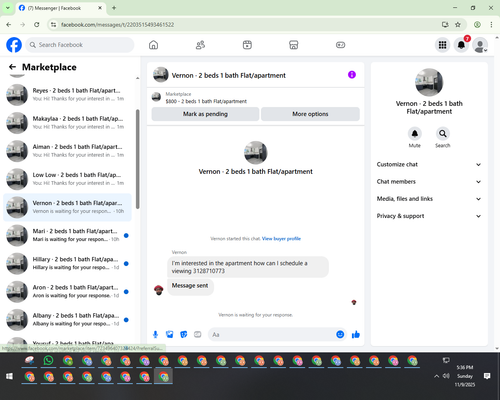Open the Windows Start menu
Screen dimensions: 500x400
tap(9, 376)
